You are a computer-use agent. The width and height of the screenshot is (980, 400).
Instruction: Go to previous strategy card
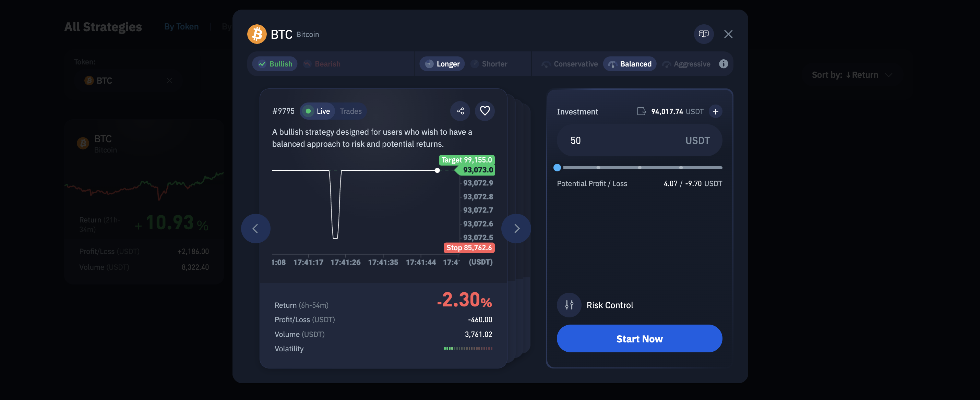(x=256, y=229)
